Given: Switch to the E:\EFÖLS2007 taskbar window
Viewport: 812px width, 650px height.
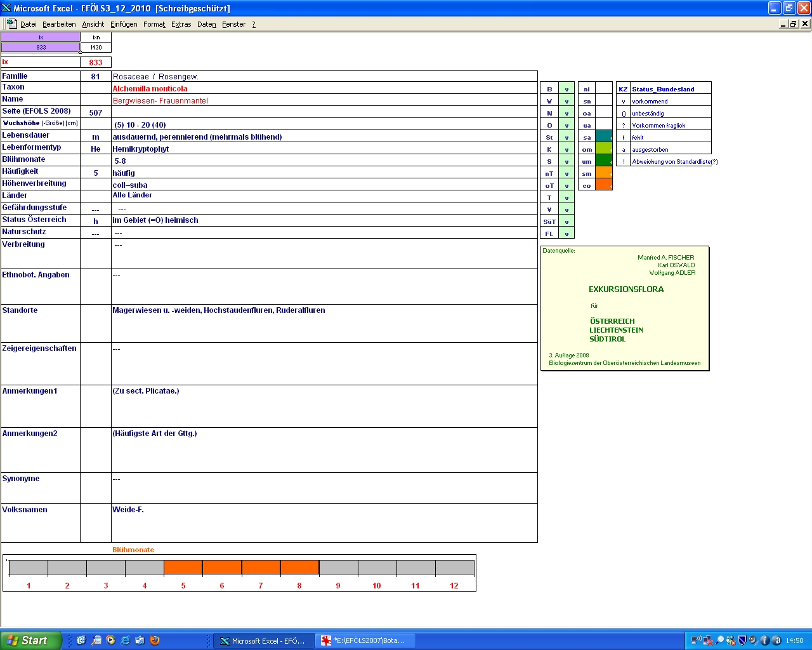Looking at the screenshot, I should pos(365,640).
